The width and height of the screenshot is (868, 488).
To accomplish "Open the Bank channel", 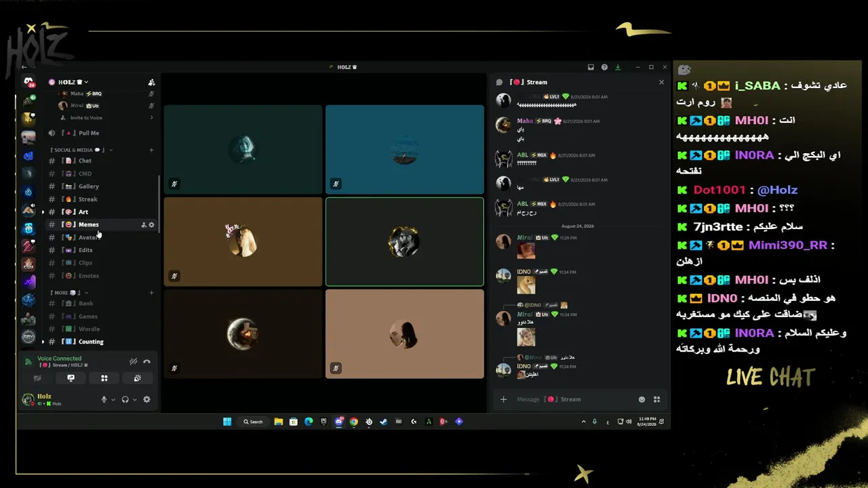I will (x=102, y=304).
